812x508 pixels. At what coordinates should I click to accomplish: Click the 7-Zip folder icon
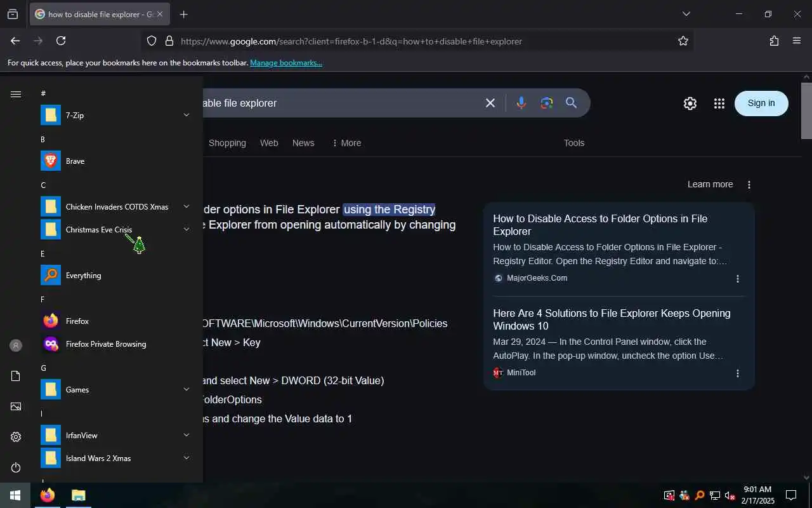point(51,116)
